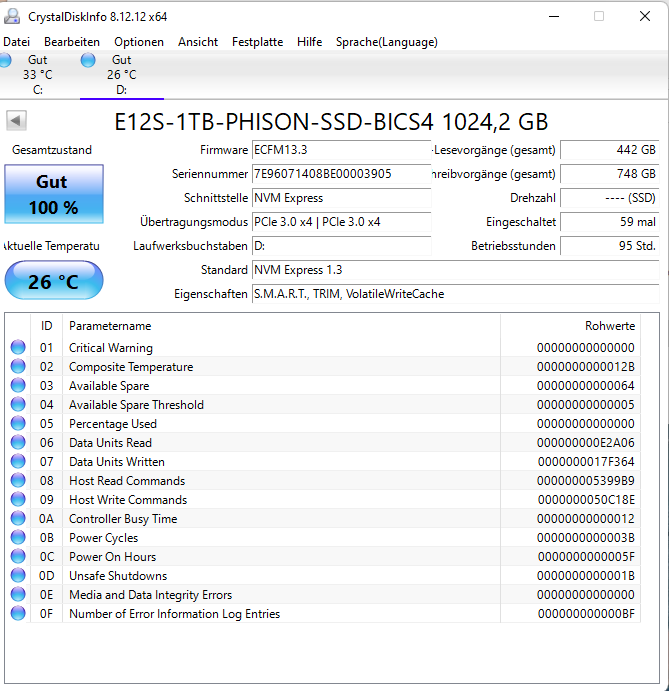Click the status orb for Power Cycles row

[18, 537]
